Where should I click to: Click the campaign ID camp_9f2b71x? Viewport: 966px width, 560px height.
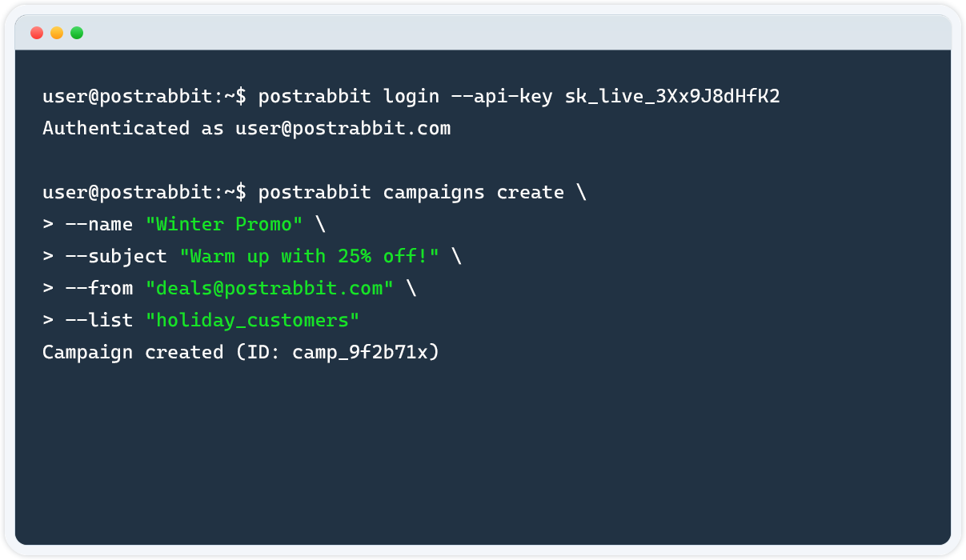tap(360, 353)
